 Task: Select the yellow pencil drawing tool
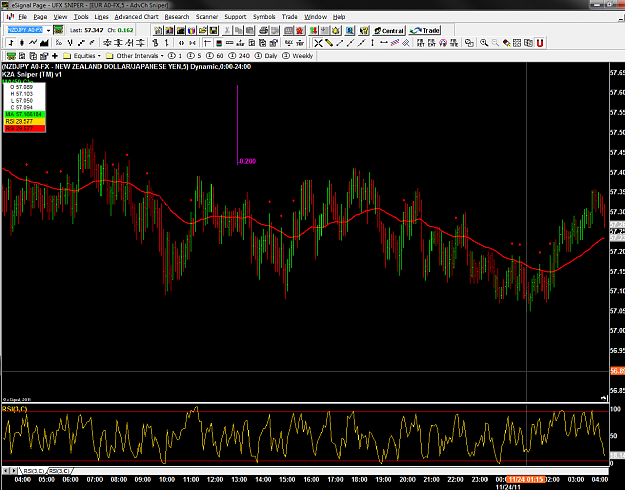click(329, 43)
